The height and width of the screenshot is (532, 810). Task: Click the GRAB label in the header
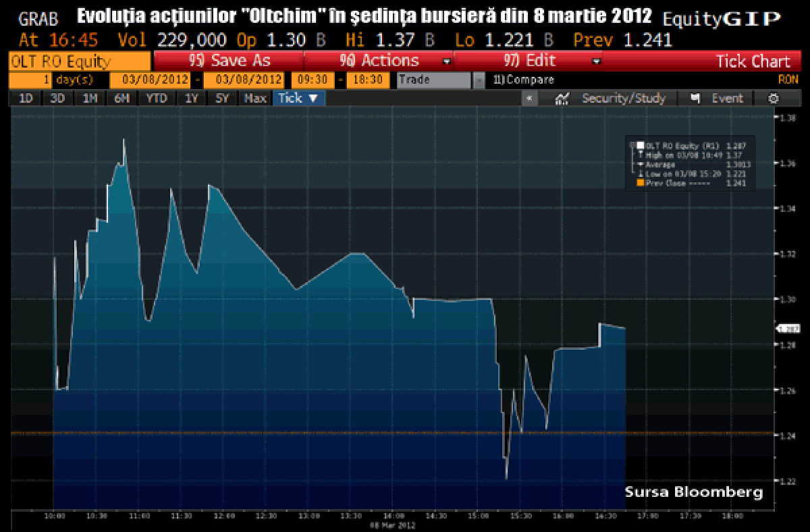[38, 20]
